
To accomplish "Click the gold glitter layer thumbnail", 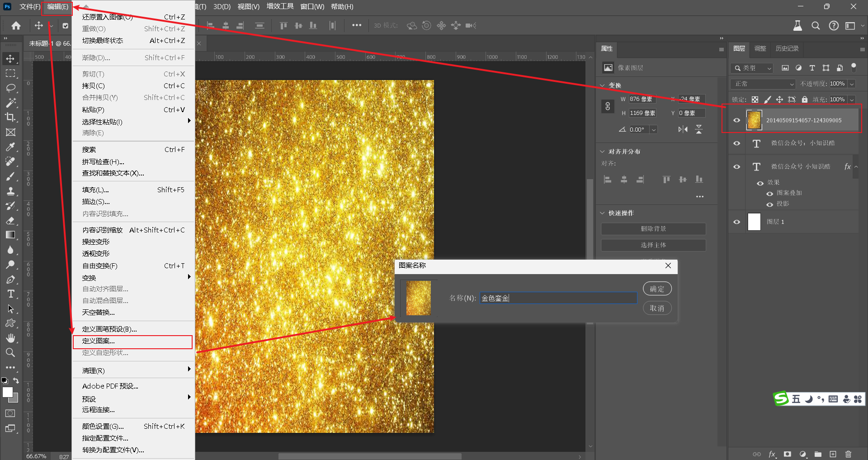I will [754, 120].
